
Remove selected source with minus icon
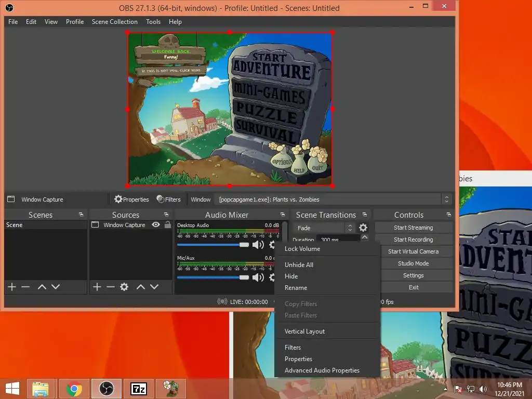point(111,287)
